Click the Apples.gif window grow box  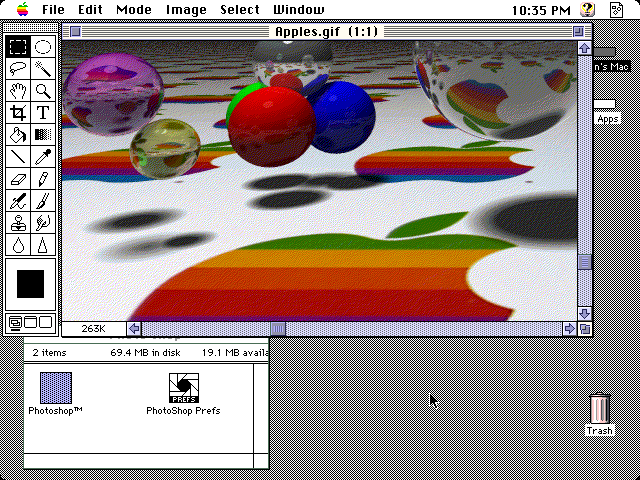pyautogui.click(x=585, y=329)
